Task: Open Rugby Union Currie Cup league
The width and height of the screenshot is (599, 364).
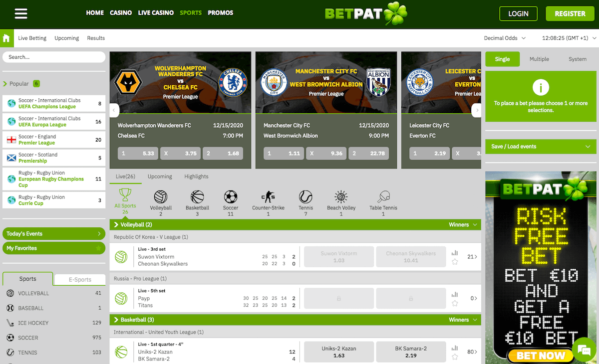Action: click(x=54, y=200)
